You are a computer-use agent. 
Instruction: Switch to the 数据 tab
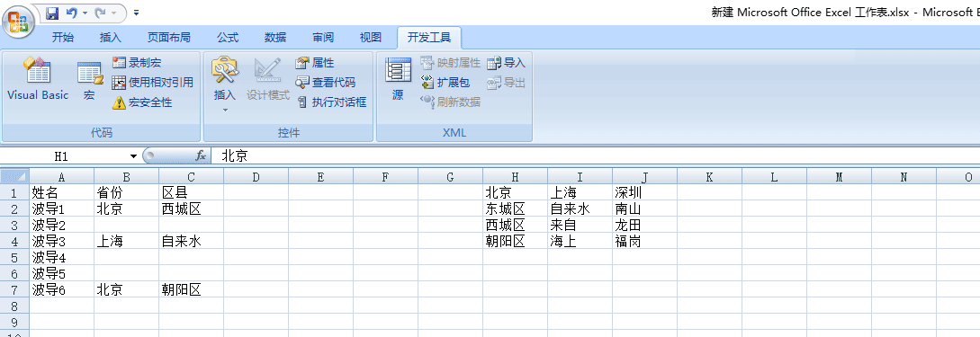click(x=275, y=38)
